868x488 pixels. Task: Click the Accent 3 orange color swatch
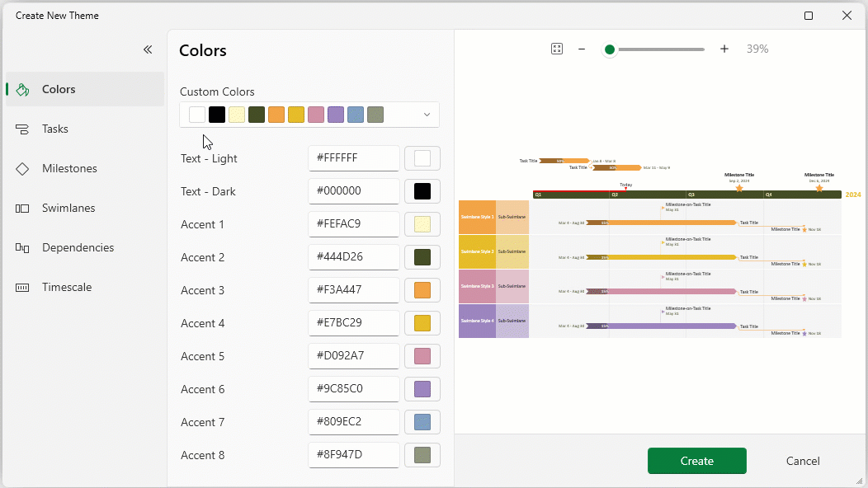tap(422, 289)
